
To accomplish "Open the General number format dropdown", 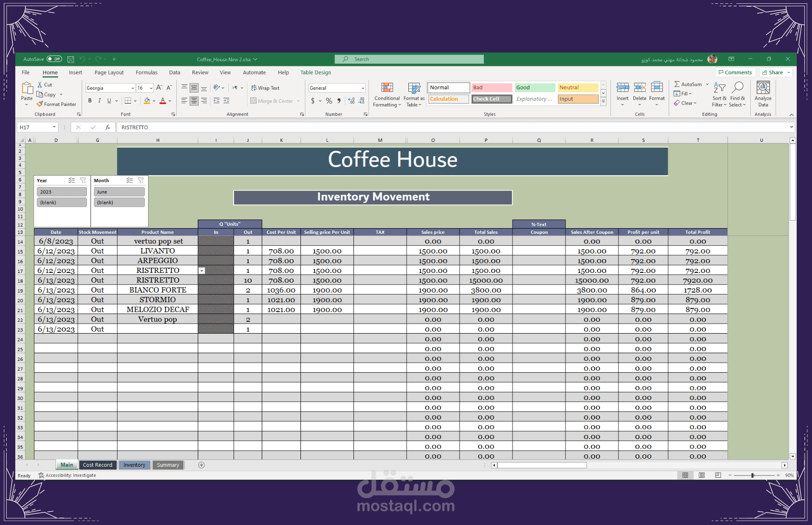I will coord(363,88).
